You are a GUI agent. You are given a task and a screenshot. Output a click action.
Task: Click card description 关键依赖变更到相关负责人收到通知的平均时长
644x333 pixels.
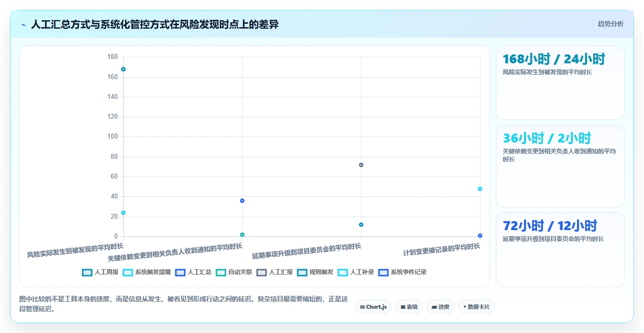click(x=559, y=155)
